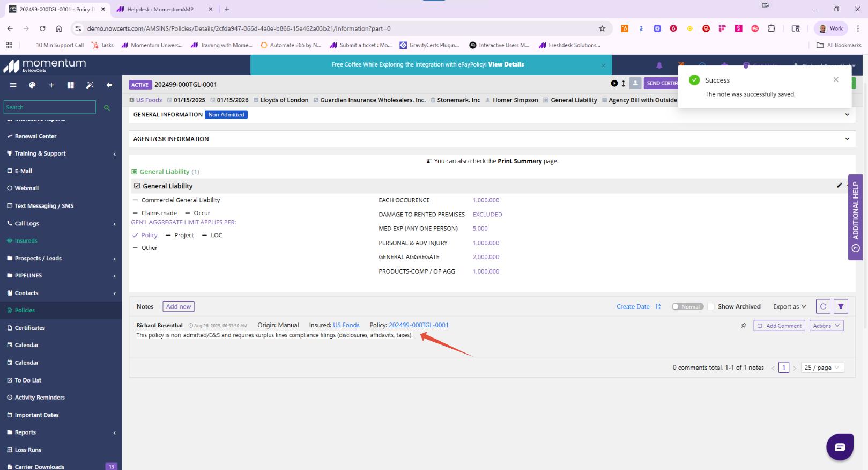Bookmark this page with the star icon

602,28
